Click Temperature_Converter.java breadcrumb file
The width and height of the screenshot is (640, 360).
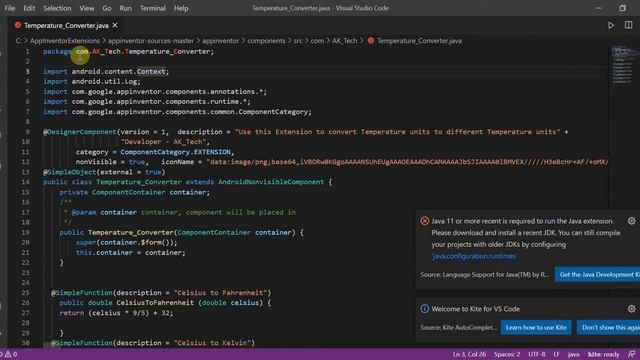(x=419, y=41)
